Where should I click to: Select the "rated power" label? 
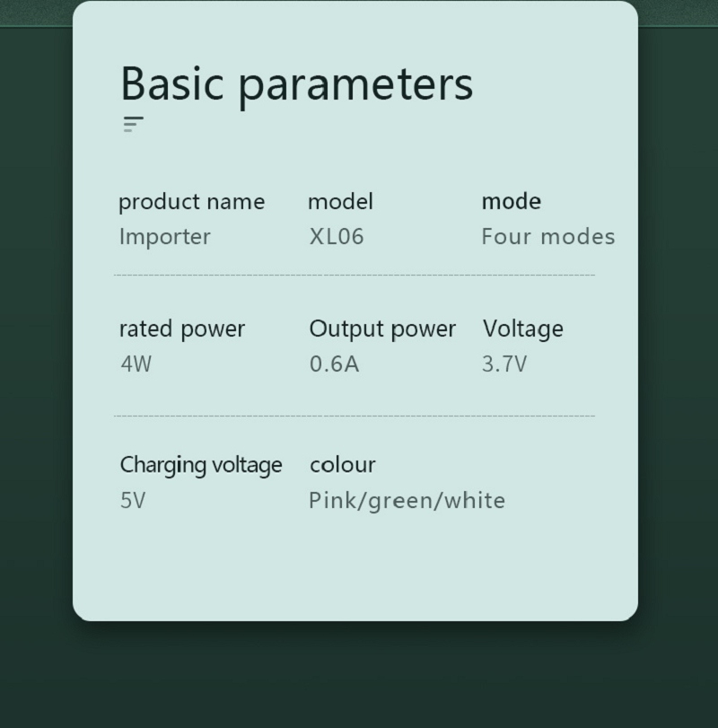tap(182, 329)
